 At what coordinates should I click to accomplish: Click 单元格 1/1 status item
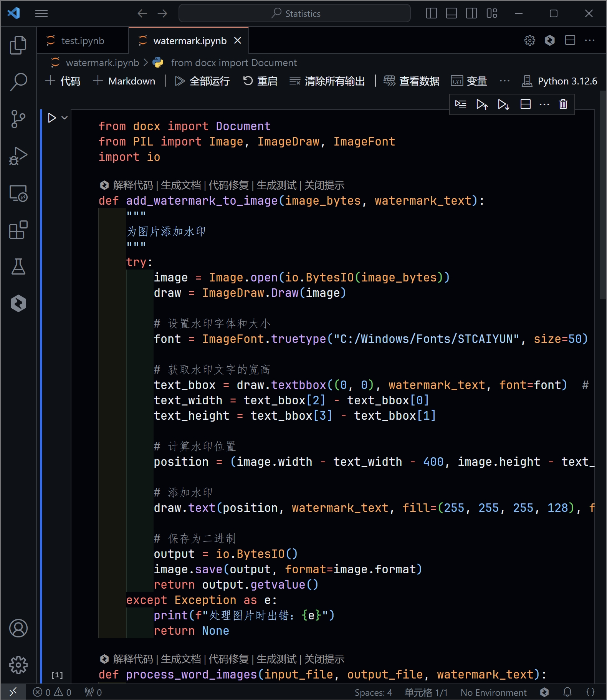(x=426, y=692)
